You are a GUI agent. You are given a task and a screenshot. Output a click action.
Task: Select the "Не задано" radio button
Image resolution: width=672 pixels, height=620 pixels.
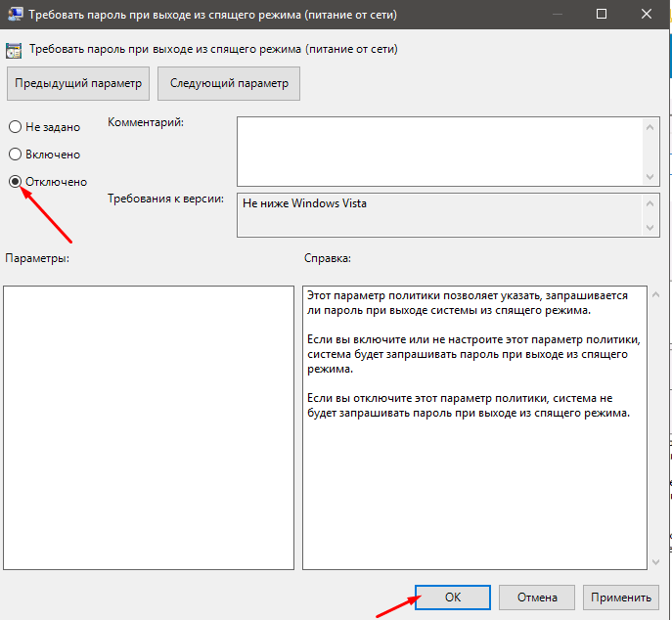(x=15, y=127)
